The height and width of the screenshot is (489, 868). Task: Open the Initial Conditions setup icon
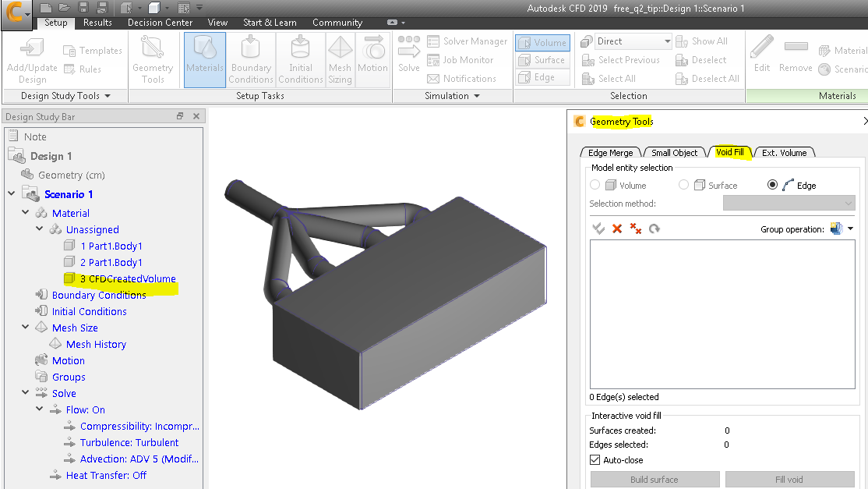coord(300,55)
